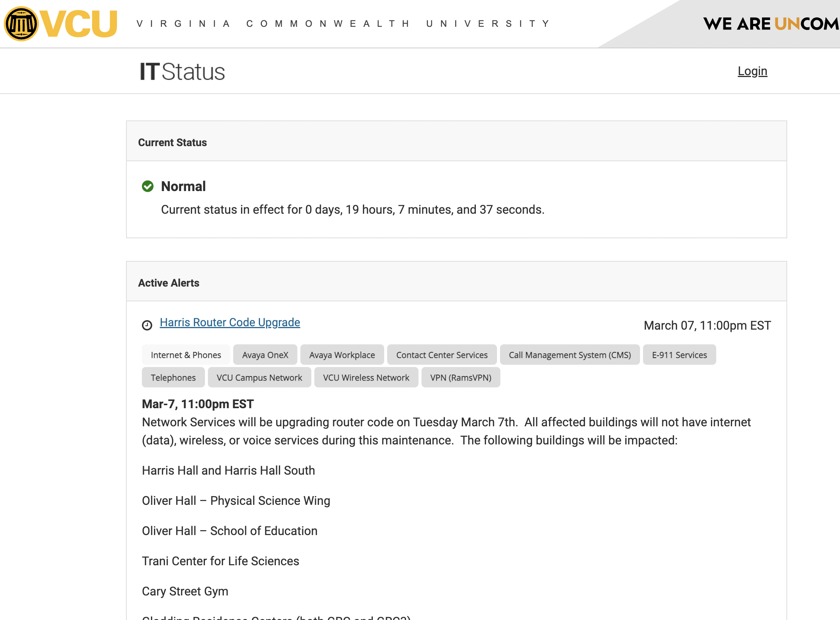Select the Contact Center Services tag
Image resolution: width=840 pixels, height=620 pixels.
[x=442, y=355]
